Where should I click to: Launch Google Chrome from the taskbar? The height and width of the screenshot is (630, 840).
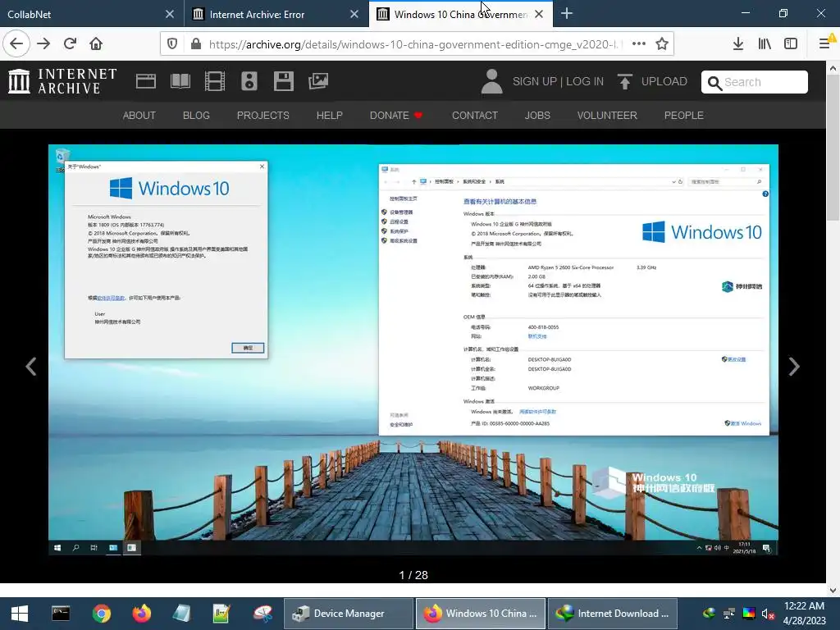coord(101,614)
